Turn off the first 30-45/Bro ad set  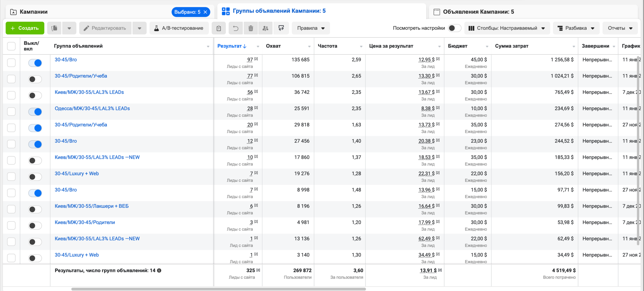(35, 63)
